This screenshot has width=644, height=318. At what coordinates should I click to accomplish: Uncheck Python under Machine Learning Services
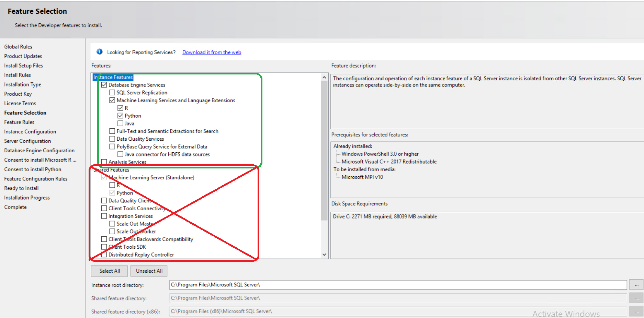[120, 116]
